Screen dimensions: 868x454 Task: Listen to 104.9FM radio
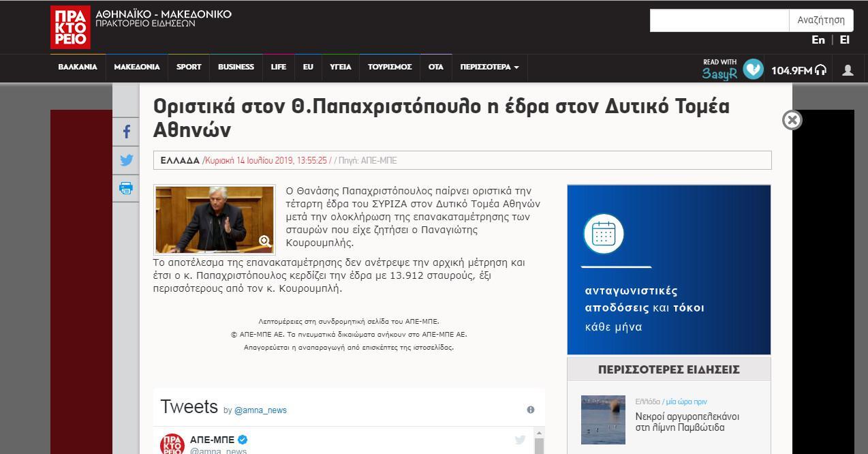[x=799, y=70]
